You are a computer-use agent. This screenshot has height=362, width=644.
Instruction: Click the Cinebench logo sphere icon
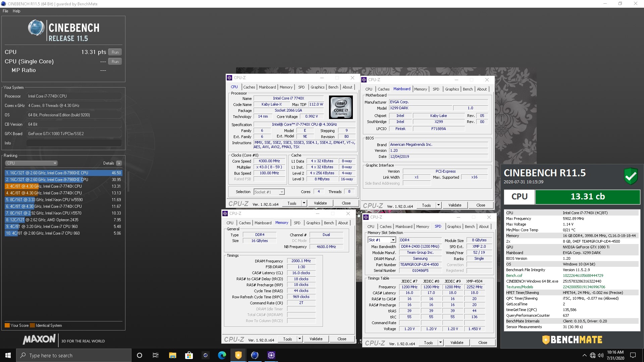coord(36,28)
